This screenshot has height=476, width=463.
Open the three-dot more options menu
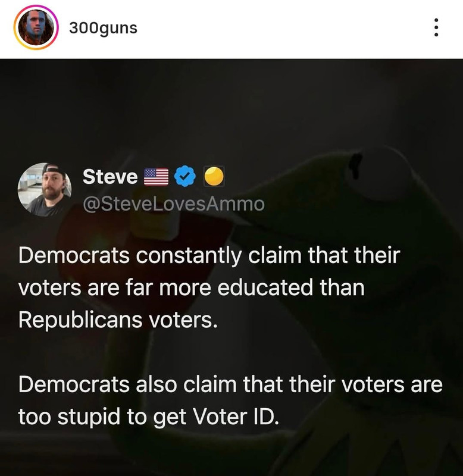436,27
